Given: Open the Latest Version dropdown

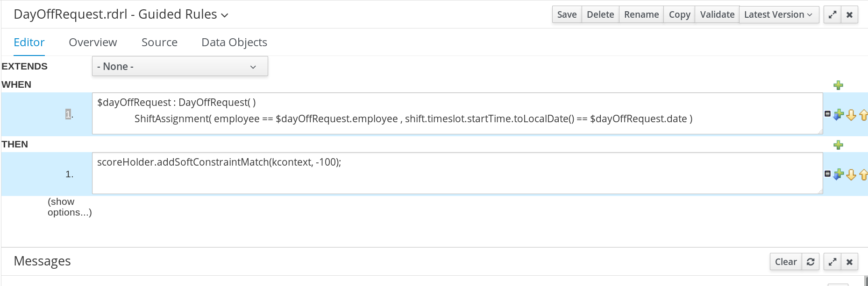Looking at the screenshot, I should (778, 14).
